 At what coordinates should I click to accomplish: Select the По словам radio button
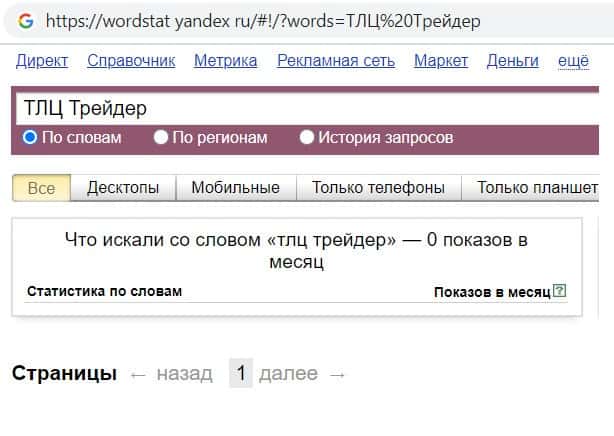coord(30,137)
